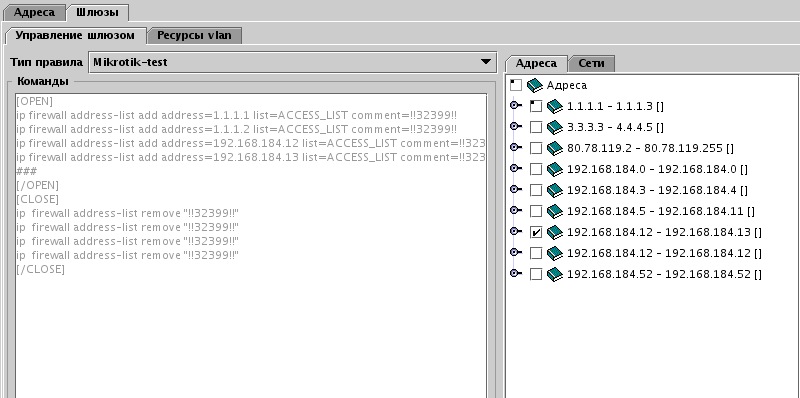The height and width of the screenshot is (398, 800).
Task: Select tree row 192.168.184.12 - 192.168.184.13 []
Action: tap(664, 232)
